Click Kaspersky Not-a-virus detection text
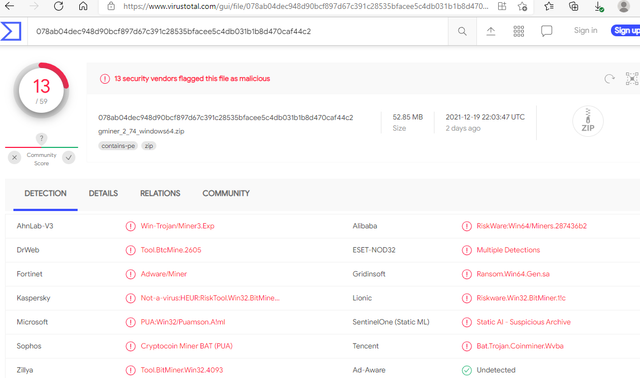Screen dimensions: 640x378 tap(210, 298)
